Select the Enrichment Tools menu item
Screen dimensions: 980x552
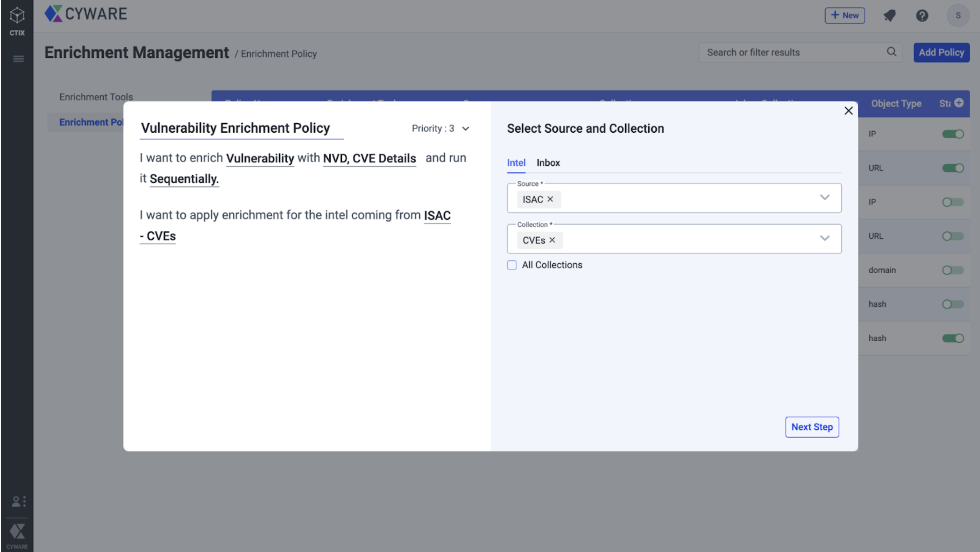[96, 97]
